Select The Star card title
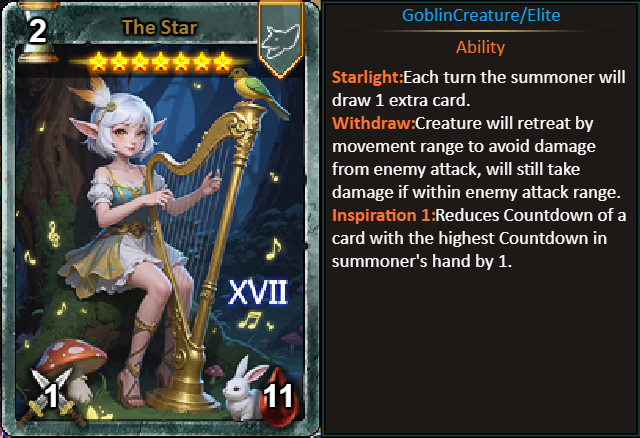 [160, 28]
